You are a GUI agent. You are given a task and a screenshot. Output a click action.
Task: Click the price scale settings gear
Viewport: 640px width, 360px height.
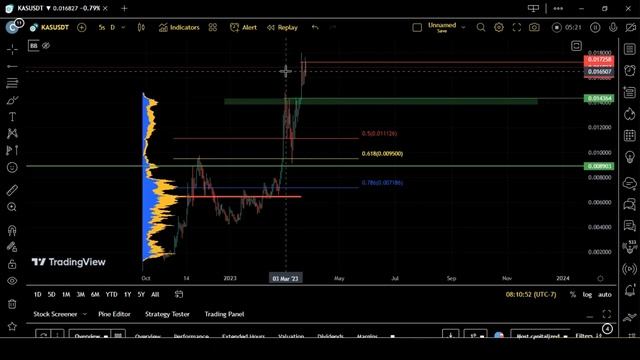pyautogui.click(x=600, y=278)
